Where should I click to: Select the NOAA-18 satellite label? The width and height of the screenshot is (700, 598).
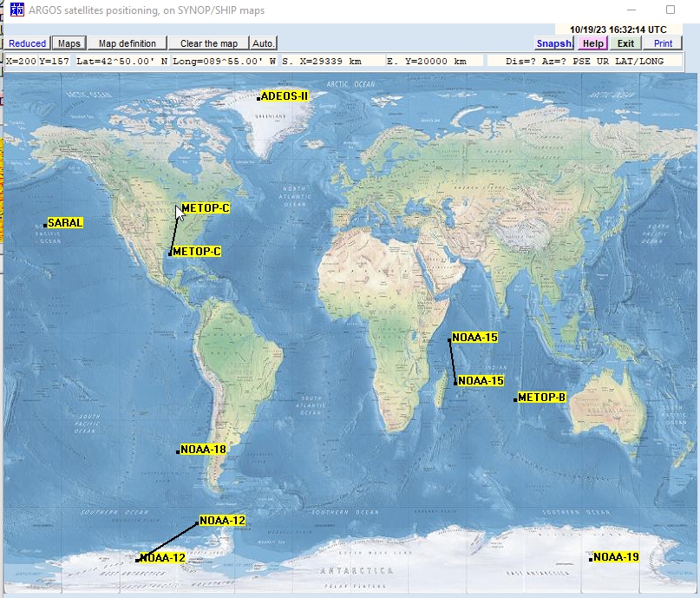(x=203, y=450)
